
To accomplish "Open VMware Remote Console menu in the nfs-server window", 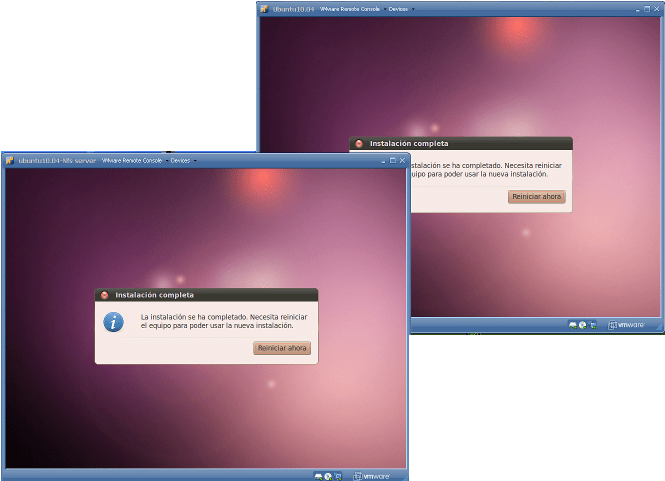I will point(134,160).
